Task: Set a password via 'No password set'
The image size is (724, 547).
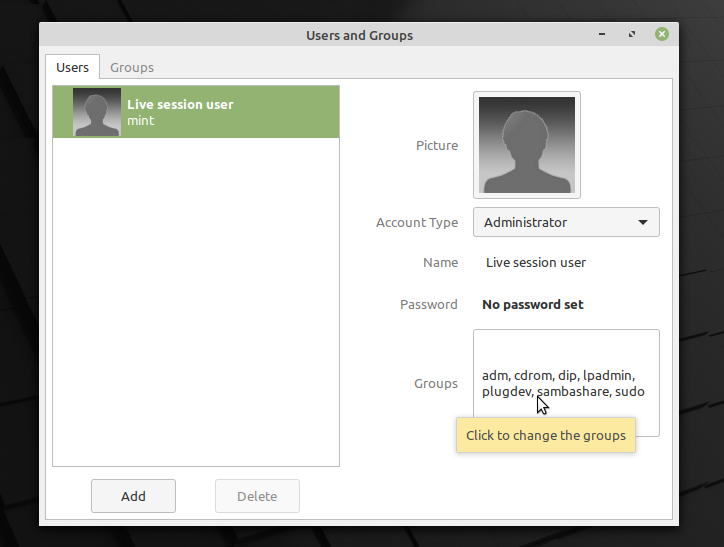Action: 533,304
